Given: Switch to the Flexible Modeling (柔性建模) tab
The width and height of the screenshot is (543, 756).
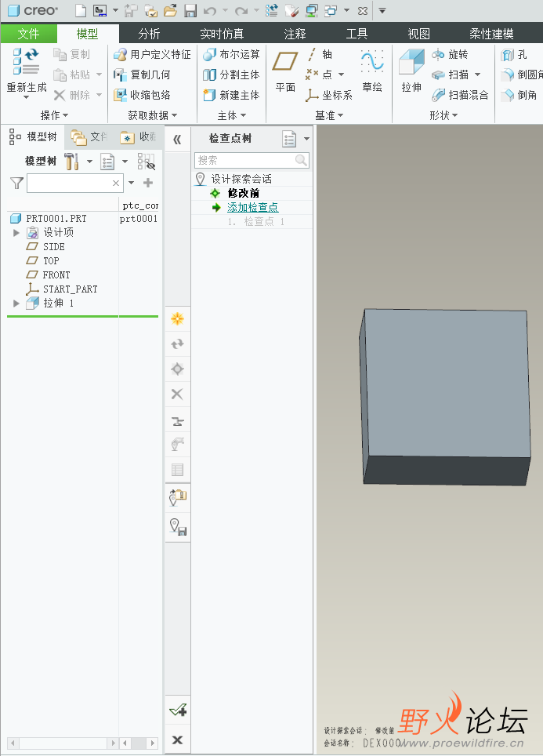Looking at the screenshot, I should tap(491, 34).
